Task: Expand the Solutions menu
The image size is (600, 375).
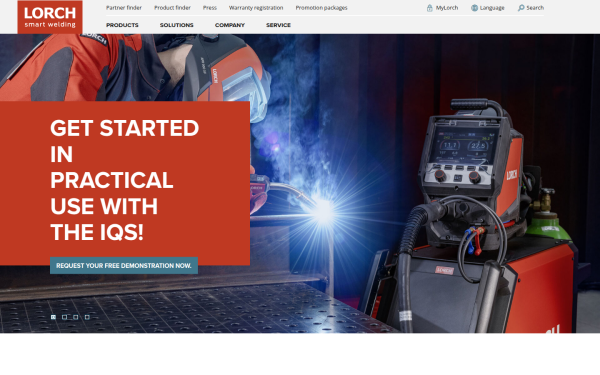Action: click(176, 25)
